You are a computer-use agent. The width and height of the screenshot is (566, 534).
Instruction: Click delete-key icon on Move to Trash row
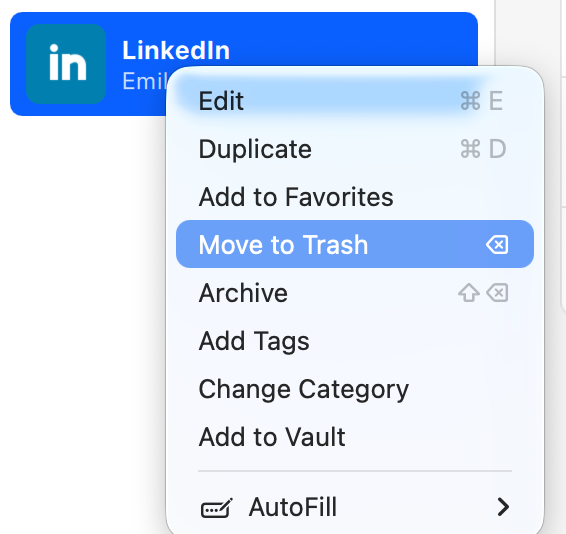[497, 245]
